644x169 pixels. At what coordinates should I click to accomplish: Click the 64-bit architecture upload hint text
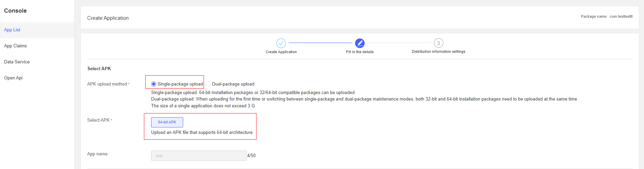click(202, 133)
